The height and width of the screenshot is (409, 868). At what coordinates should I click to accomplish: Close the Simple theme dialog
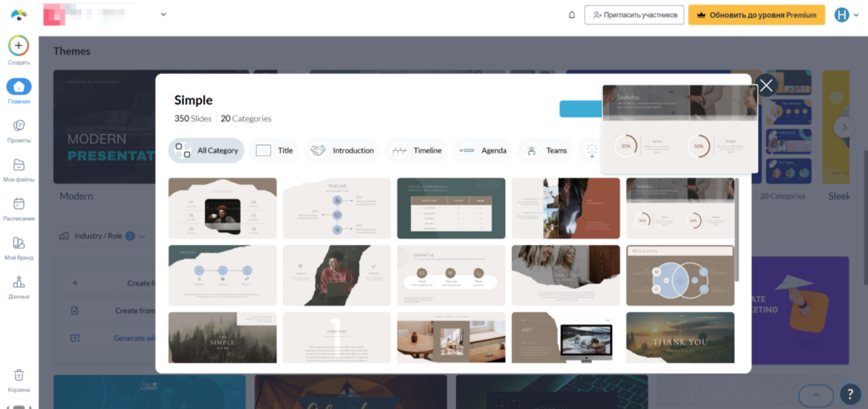(x=766, y=86)
